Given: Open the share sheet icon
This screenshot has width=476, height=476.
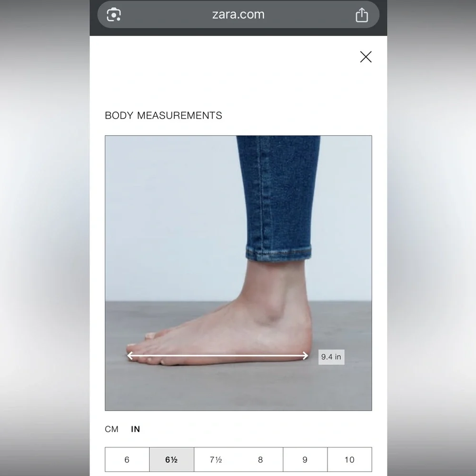Looking at the screenshot, I should (x=362, y=15).
